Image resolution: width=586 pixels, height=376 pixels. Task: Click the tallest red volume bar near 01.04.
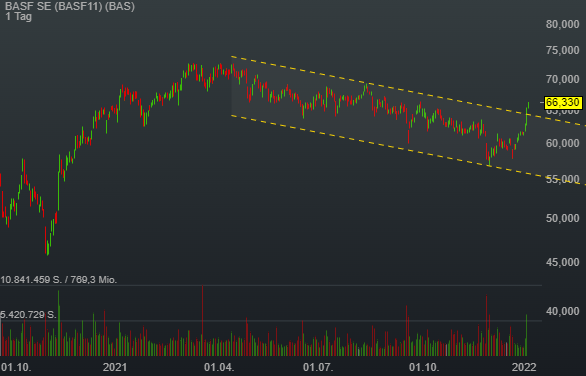point(203,320)
